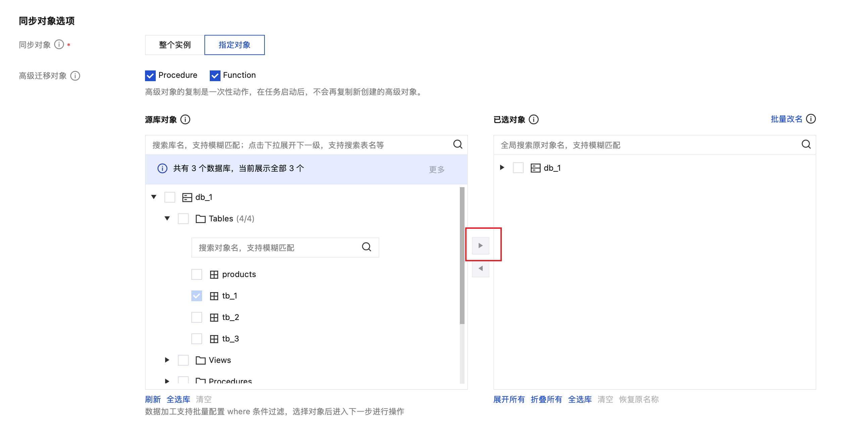Uncheck the Function checkbox
The width and height of the screenshot is (868, 430).
tap(215, 75)
